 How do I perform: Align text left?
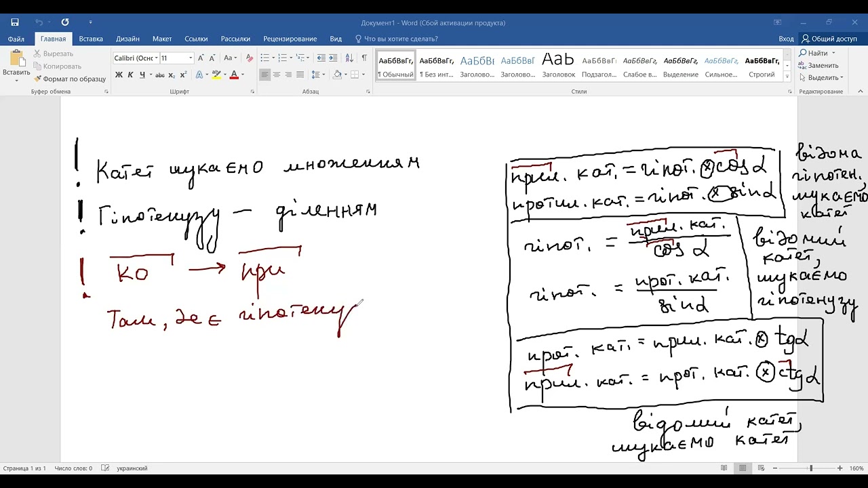tap(265, 75)
